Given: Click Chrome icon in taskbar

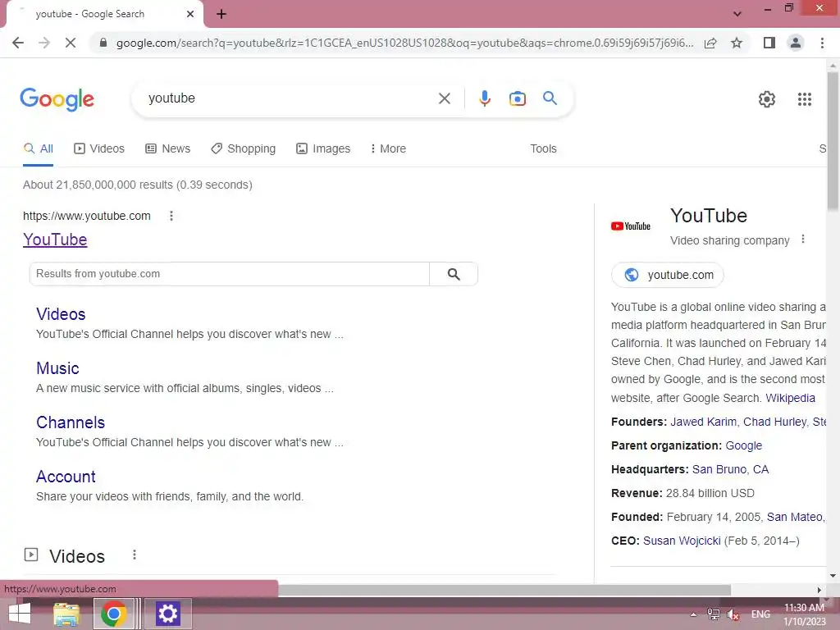Looking at the screenshot, I should pyautogui.click(x=113, y=614).
